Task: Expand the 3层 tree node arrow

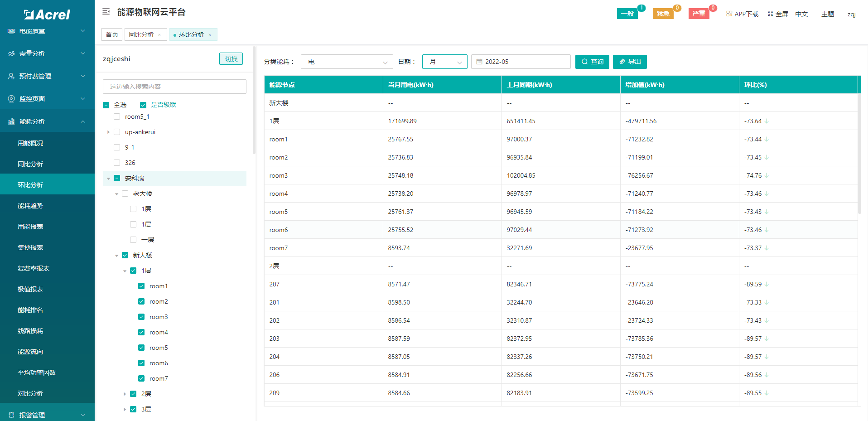Action: 125,410
